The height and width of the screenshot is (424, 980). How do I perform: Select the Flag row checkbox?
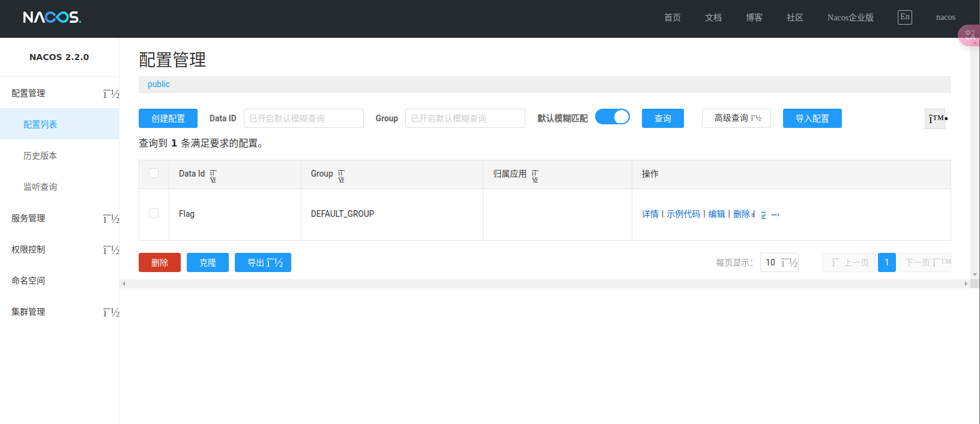tap(154, 213)
